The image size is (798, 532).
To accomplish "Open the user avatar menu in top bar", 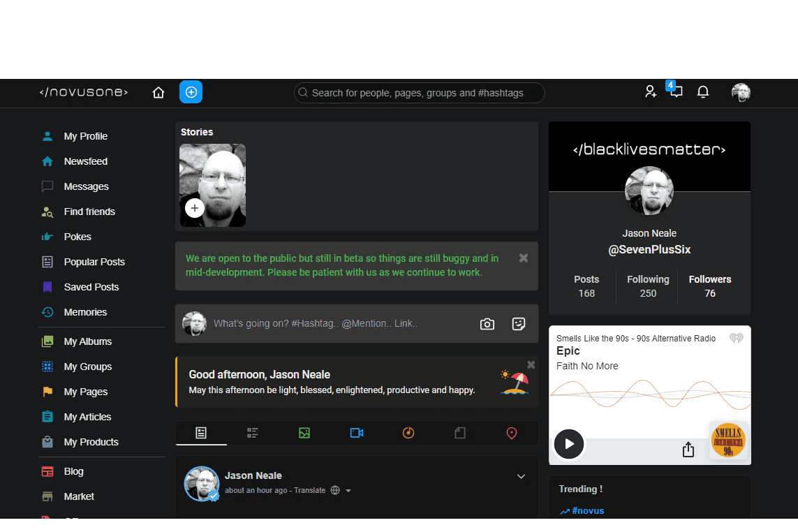I will [741, 92].
